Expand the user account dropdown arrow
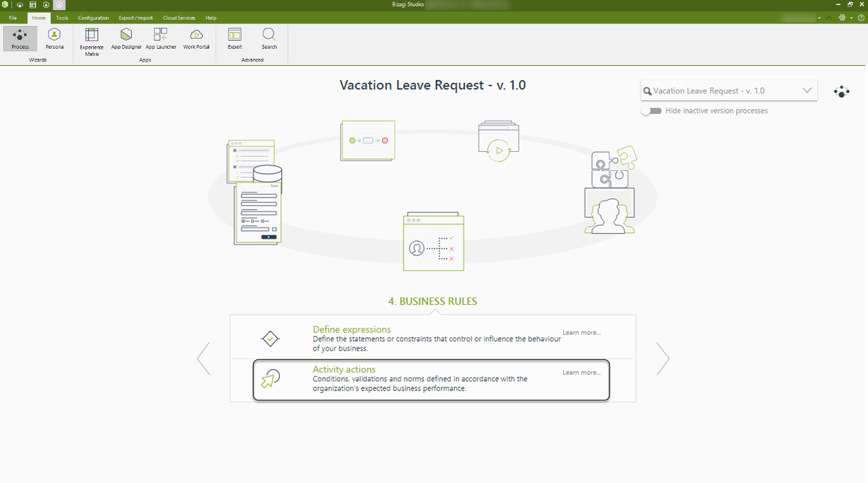The width and height of the screenshot is (868, 483). click(x=819, y=18)
